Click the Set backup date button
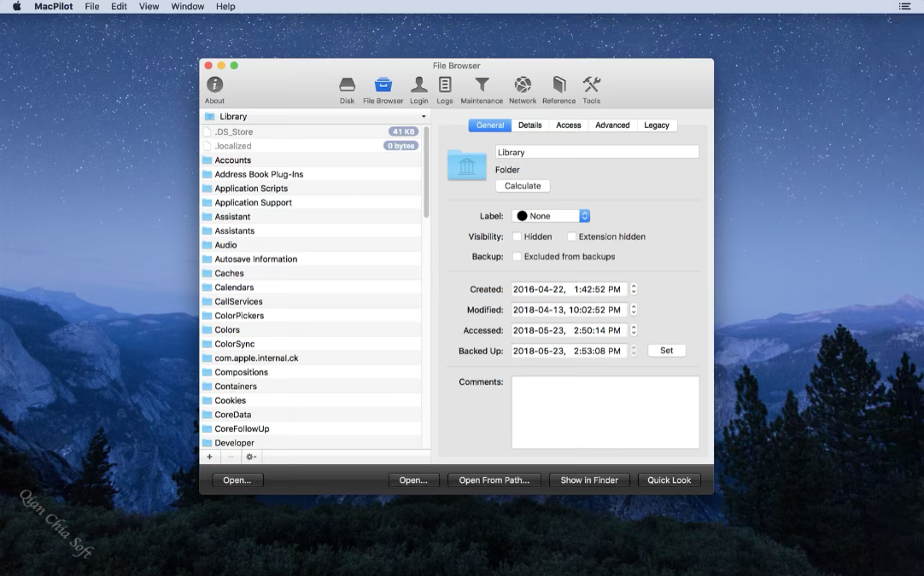The width and height of the screenshot is (924, 576). coord(666,351)
